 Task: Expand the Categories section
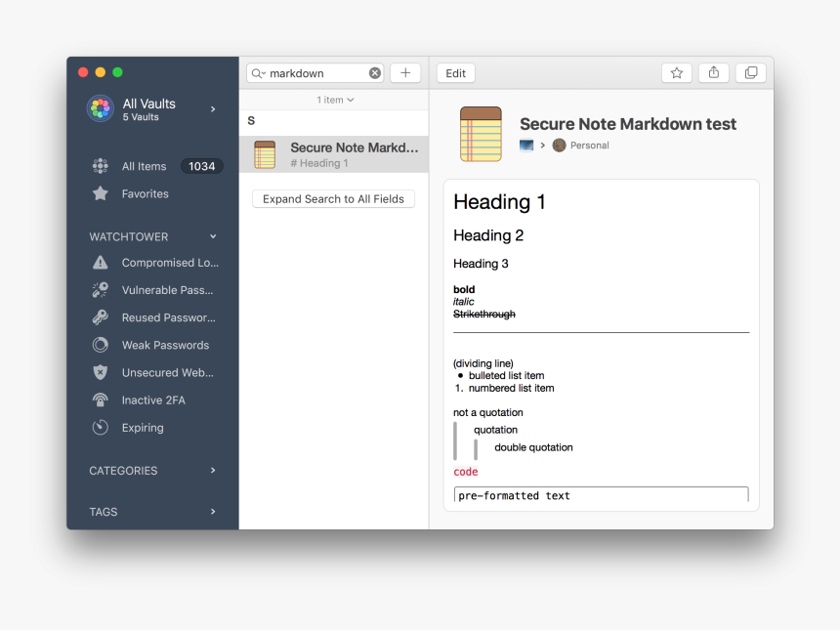[x=213, y=470]
